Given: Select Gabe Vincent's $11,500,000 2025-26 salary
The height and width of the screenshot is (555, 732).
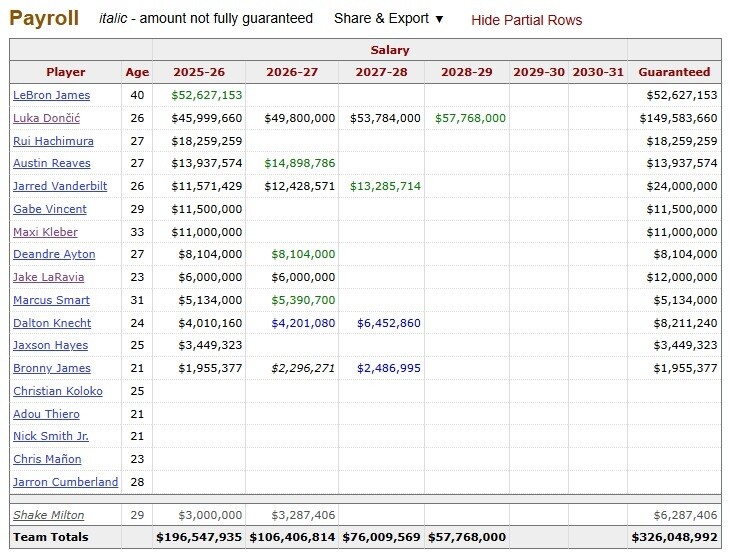Looking at the screenshot, I should pyautogui.click(x=206, y=209).
